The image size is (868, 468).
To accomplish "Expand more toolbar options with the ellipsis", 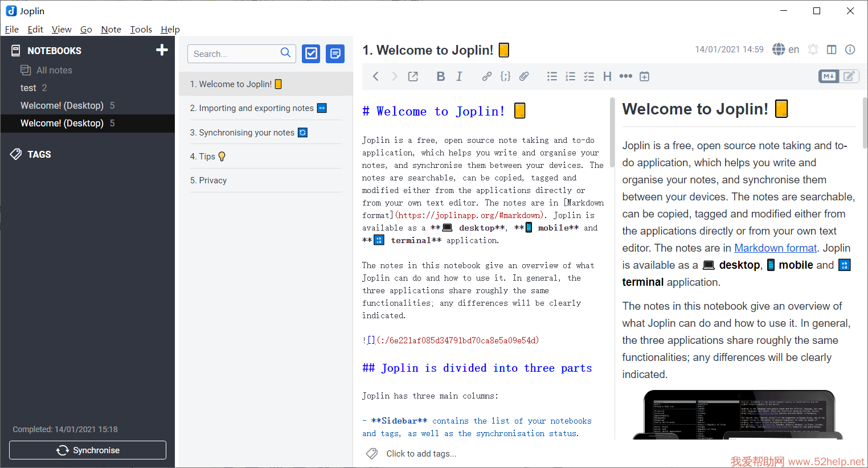I will click(625, 76).
